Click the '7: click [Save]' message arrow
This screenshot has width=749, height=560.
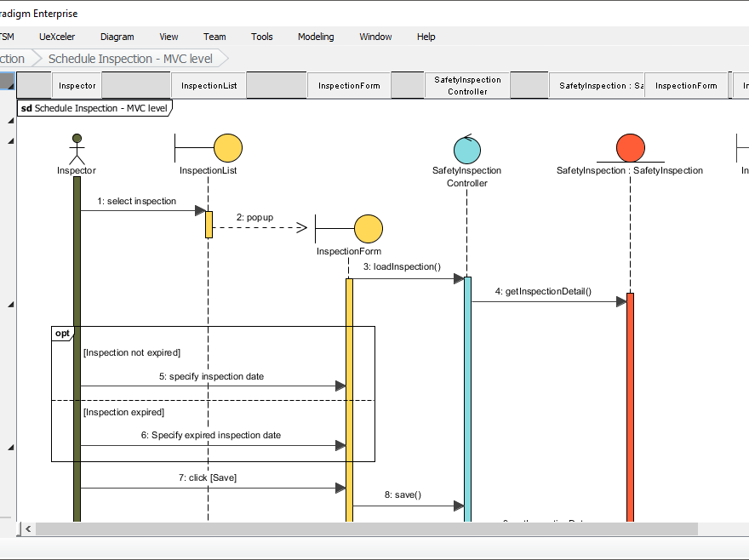[x=207, y=487]
